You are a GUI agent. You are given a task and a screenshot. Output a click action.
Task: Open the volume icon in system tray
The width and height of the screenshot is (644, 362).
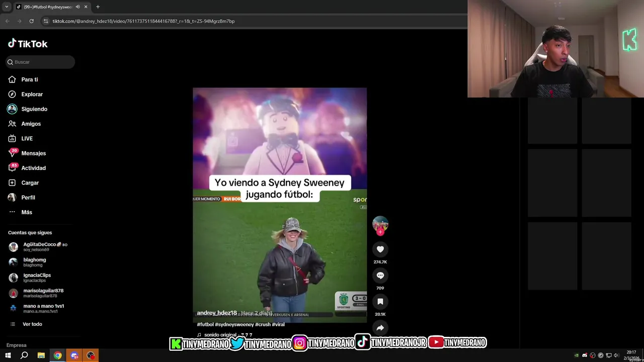616,355
